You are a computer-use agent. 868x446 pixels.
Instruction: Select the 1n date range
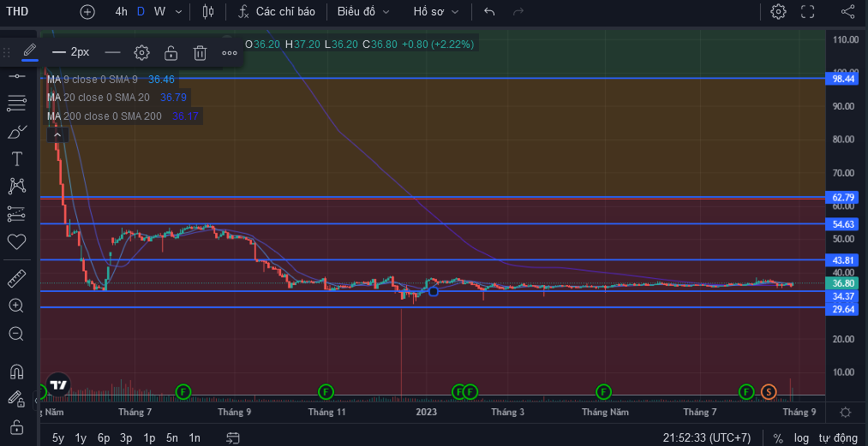click(x=195, y=438)
